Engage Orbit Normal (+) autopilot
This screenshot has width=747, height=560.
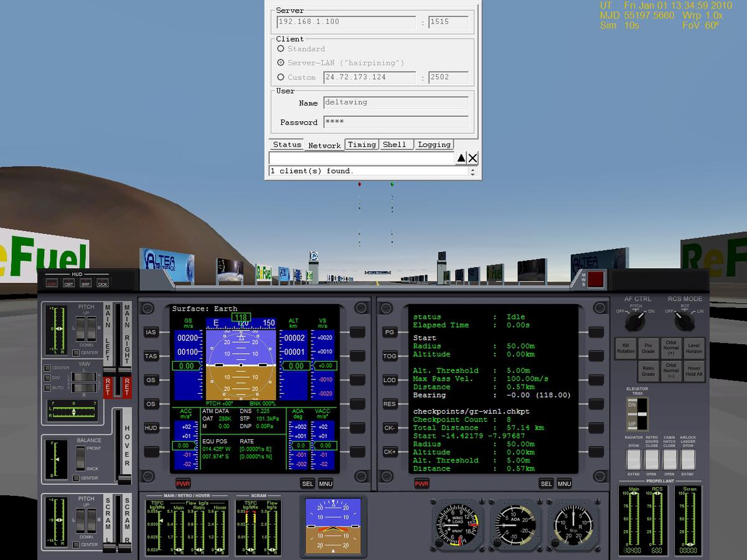(671, 348)
